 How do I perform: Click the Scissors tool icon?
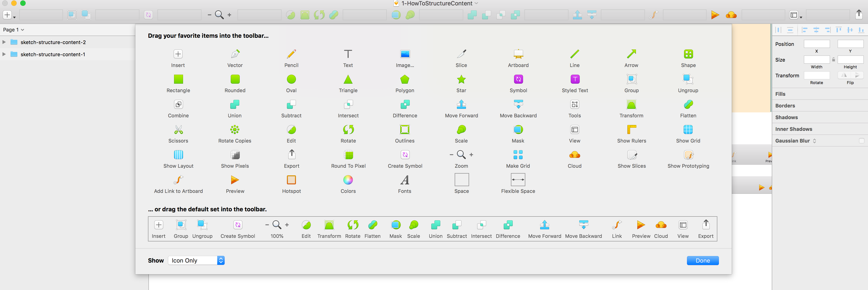click(178, 130)
